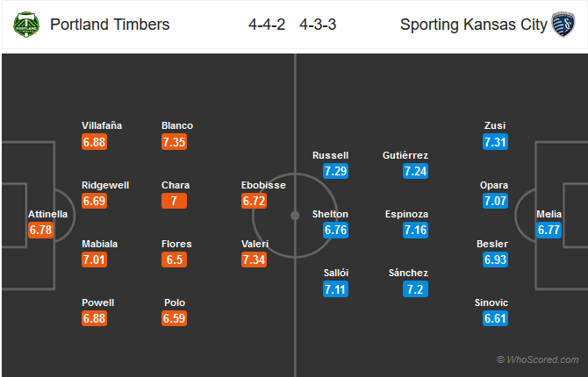Screen dimensions: 588x377
Task: Click Chara's rating badge showing 7
Action: 174,201
